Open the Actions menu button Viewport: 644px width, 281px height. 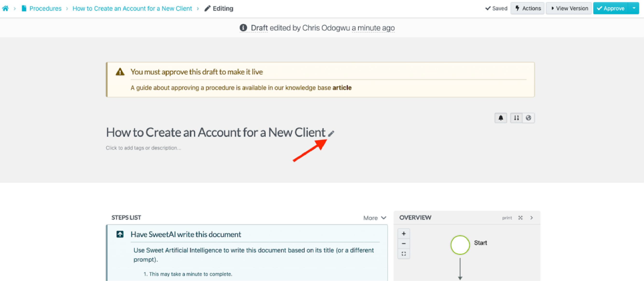(528, 8)
